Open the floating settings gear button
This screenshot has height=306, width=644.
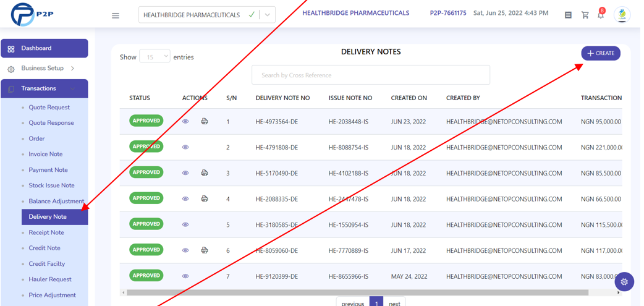tap(624, 282)
